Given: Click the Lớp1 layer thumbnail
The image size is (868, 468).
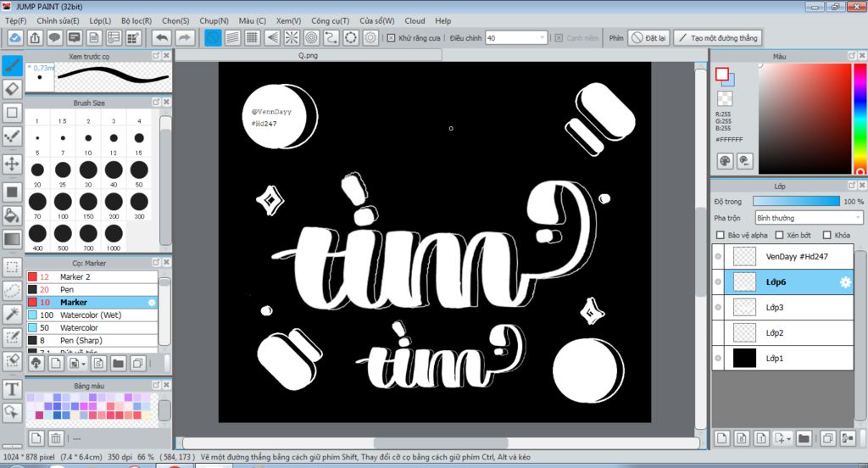Looking at the screenshot, I should point(744,359).
